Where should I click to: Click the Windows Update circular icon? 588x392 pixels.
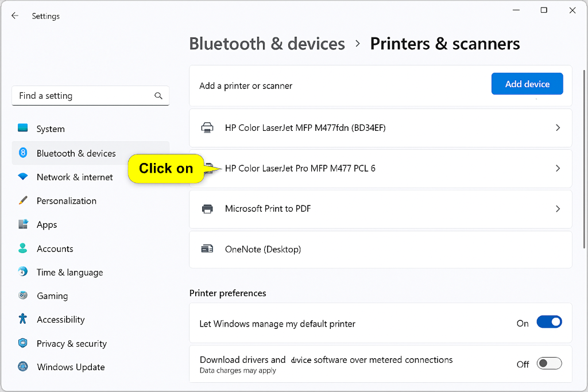[x=23, y=367]
